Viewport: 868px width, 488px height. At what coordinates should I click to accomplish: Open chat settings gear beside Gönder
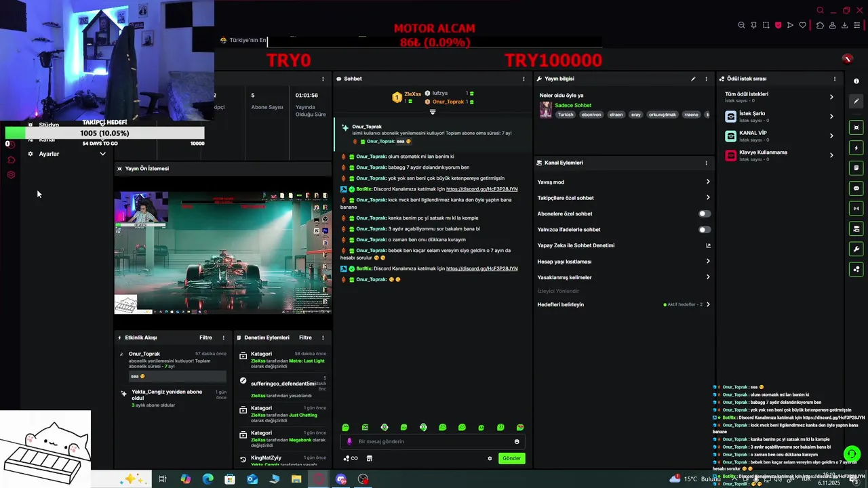490,458
